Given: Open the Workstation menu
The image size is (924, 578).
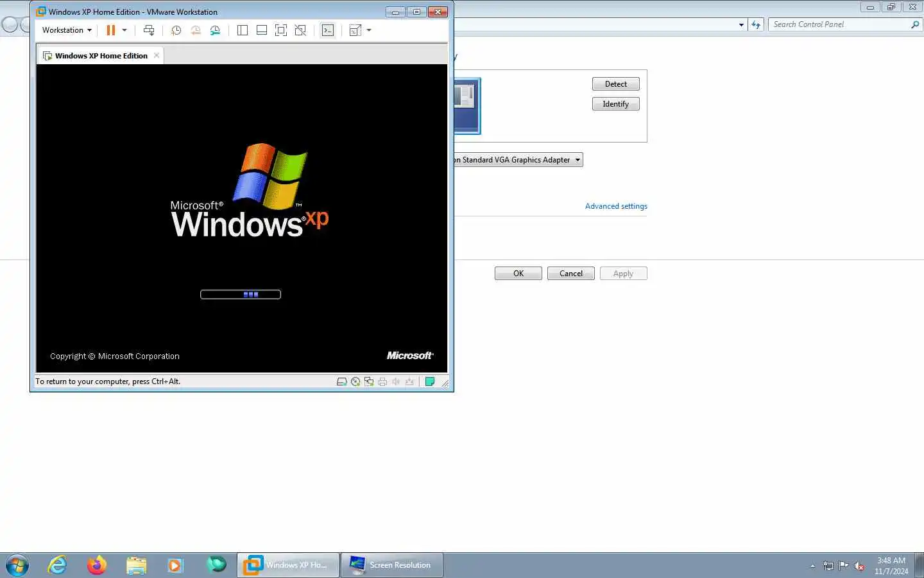Looking at the screenshot, I should [67, 30].
